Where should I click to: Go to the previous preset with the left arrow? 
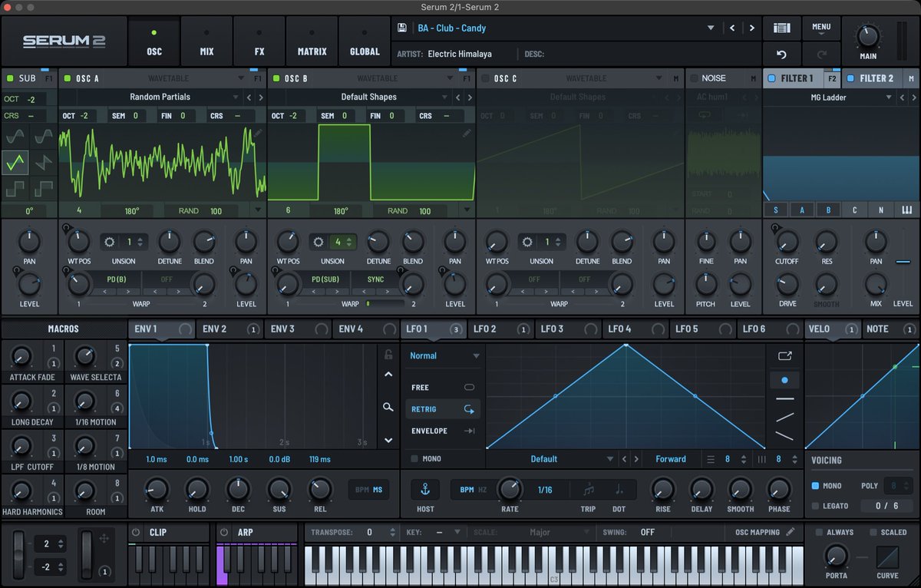click(x=732, y=28)
